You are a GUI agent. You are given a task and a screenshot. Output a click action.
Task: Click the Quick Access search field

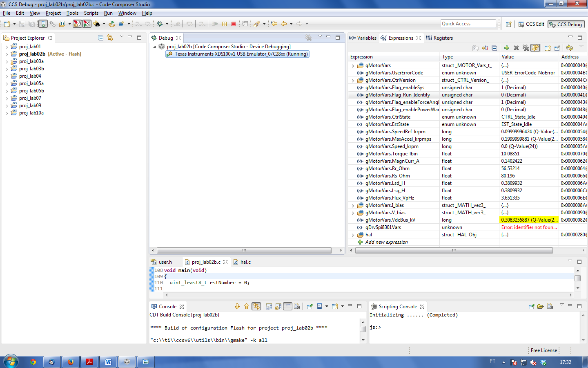click(468, 24)
